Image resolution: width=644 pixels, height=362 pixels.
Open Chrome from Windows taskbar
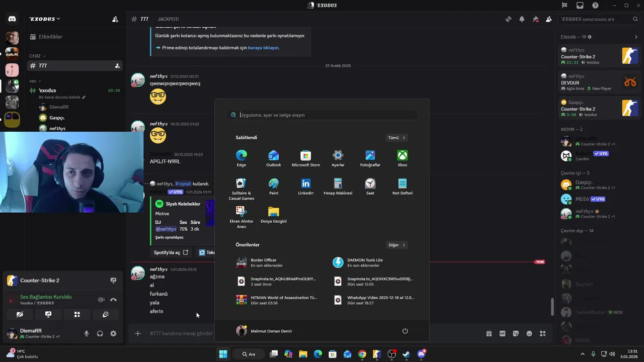[x=362, y=354]
